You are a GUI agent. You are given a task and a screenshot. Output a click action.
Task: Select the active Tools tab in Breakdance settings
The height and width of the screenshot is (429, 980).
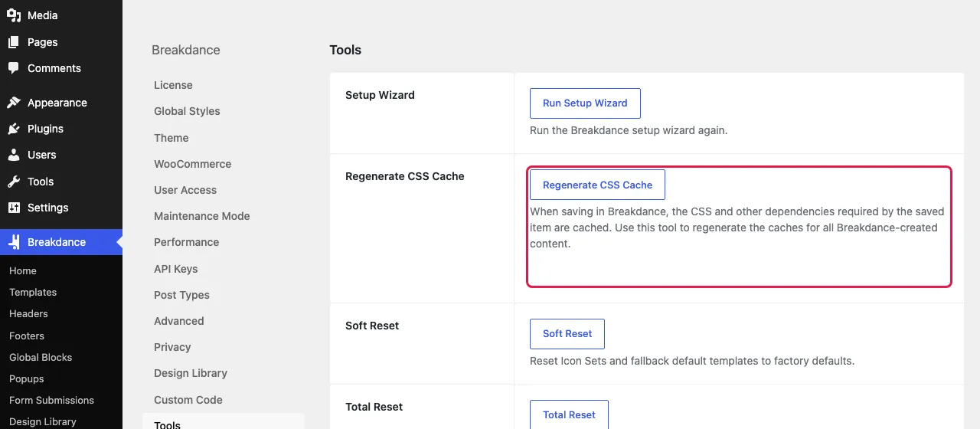[224, 421]
